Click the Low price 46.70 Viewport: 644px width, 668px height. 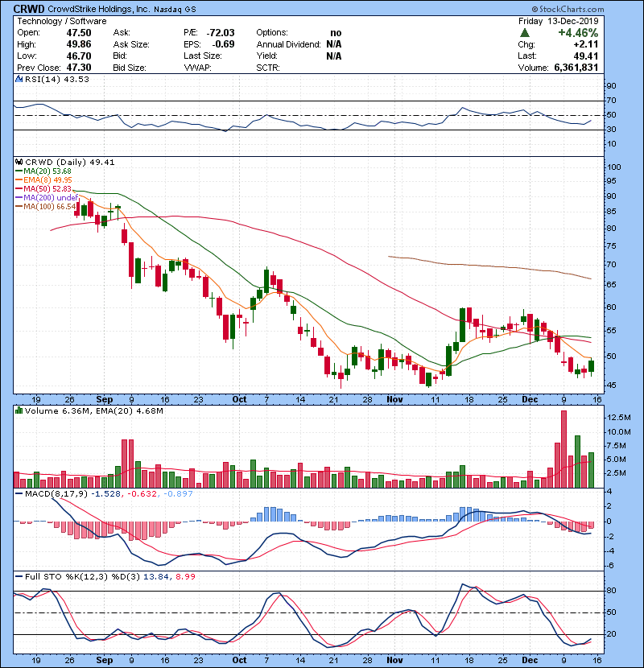(79, 56)
